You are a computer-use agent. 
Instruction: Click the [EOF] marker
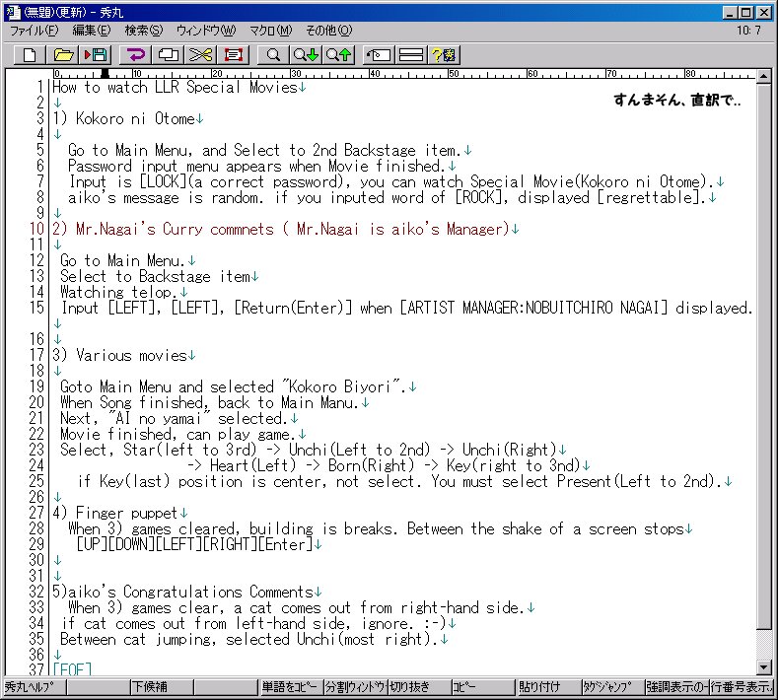pos(72,669)
